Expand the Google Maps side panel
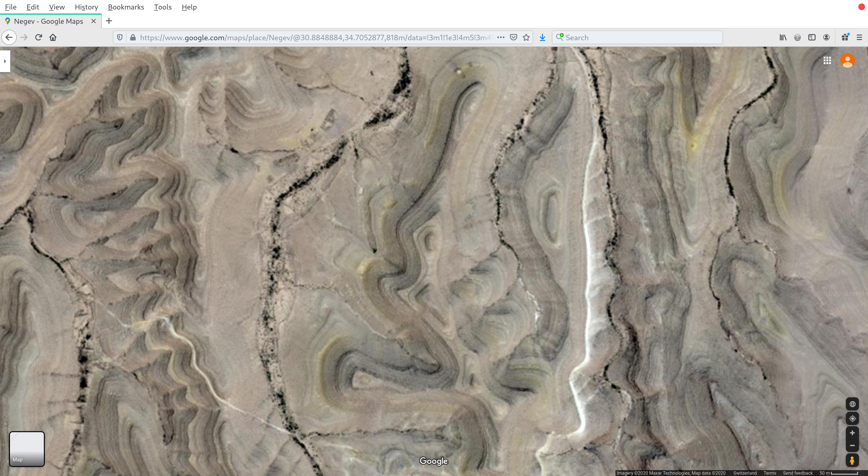This screenshot has height=476, width=868. (x=5, y=61)
